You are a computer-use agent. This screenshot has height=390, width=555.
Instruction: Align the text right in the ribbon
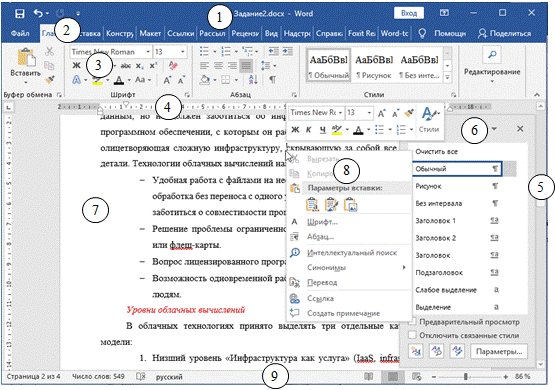pyautogui.click(x=232, y=66)
